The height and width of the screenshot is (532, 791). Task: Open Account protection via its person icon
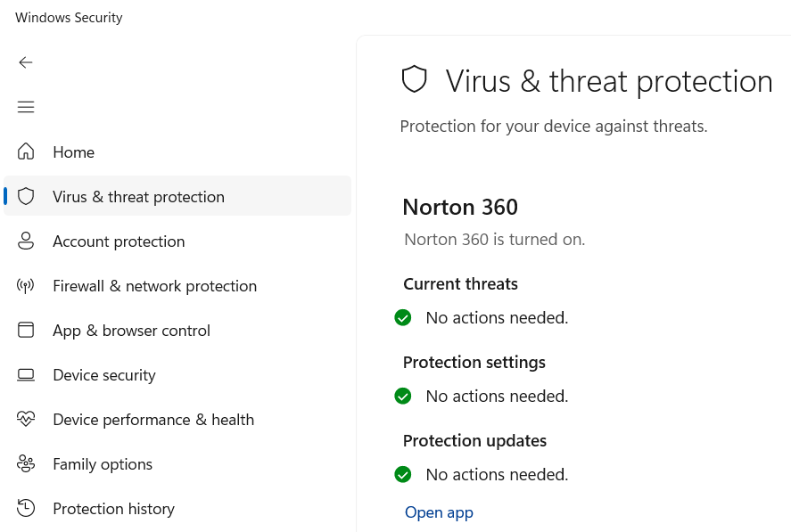pyautogui.click(x=26, y=241)
